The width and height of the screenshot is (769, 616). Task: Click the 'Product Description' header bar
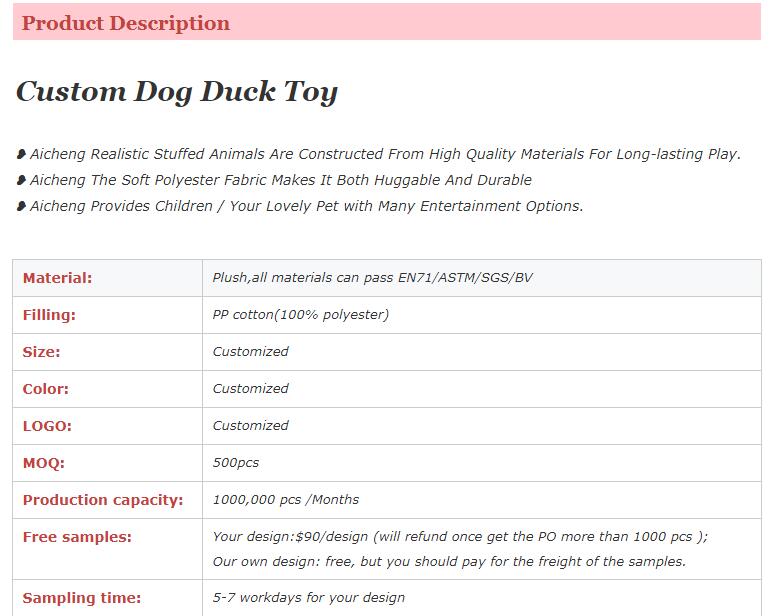[386, 23]
